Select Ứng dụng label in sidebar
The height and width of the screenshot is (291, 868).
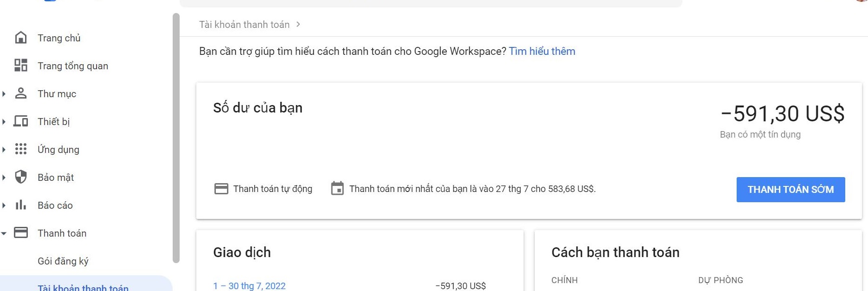(x=58, y=150)
